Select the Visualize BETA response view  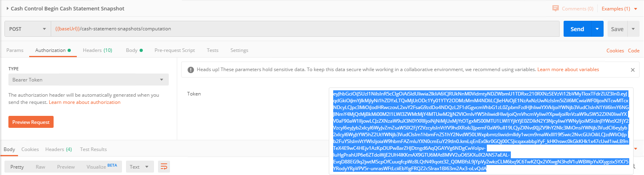[102, 167]
